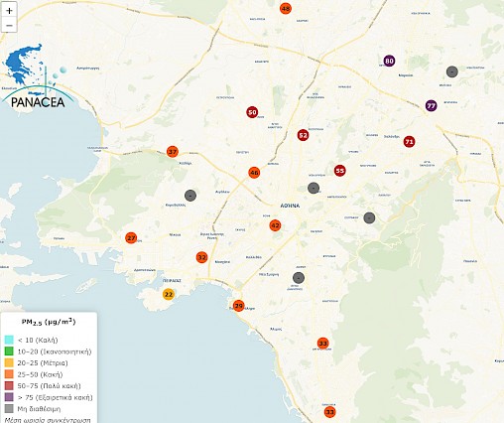This screenshot has height=423, width=504.
Task: Click the purple >75 legend swatch
Action: (x=9, y=397)
